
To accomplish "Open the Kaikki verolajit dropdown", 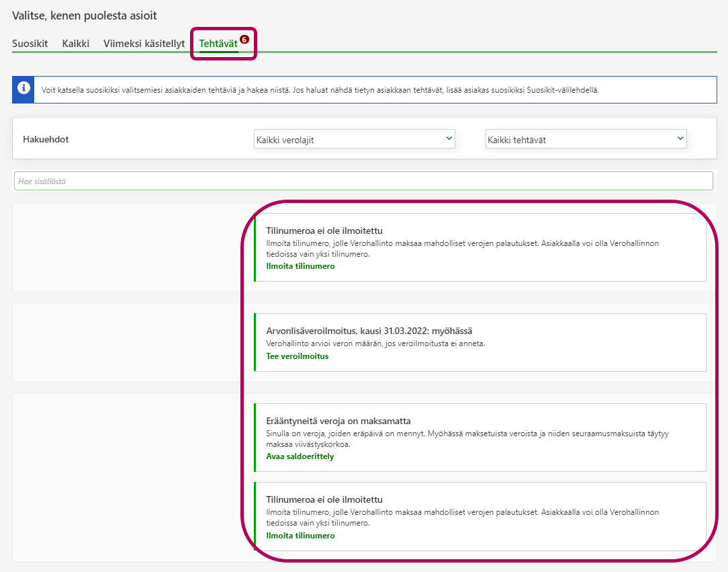I will (x=354, y=139).
